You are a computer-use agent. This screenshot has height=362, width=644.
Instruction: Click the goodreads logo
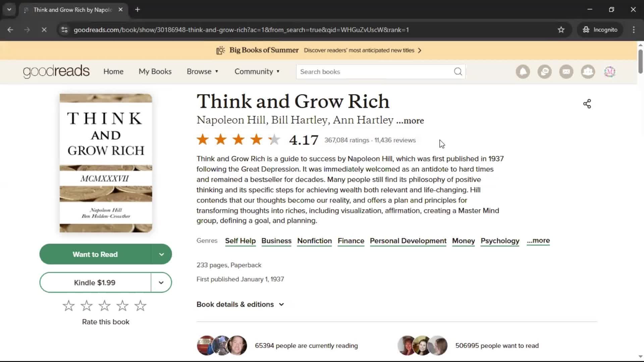[56, 71]
